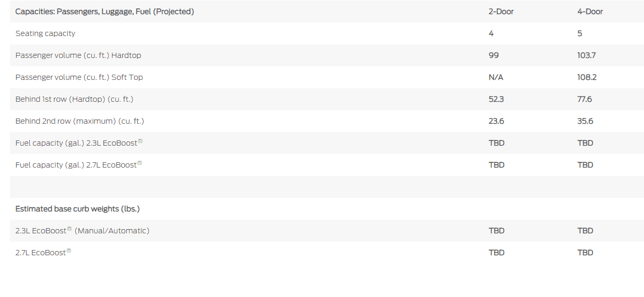644x297 pixels.
Task: Click footnote marker in 2.7L EcoBoost curb weight row
Action: pos(69,251)
